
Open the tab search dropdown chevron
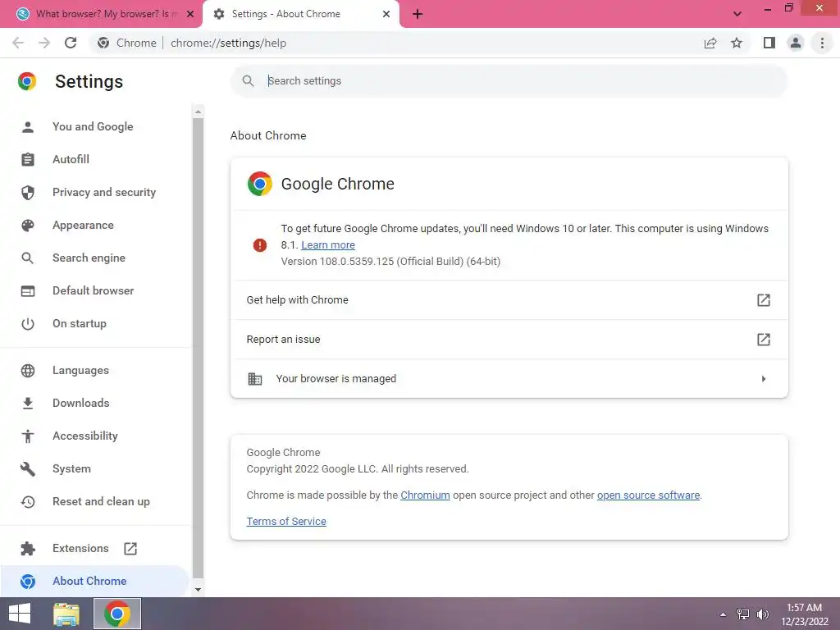pyautogui.click(x=737, y=14)
